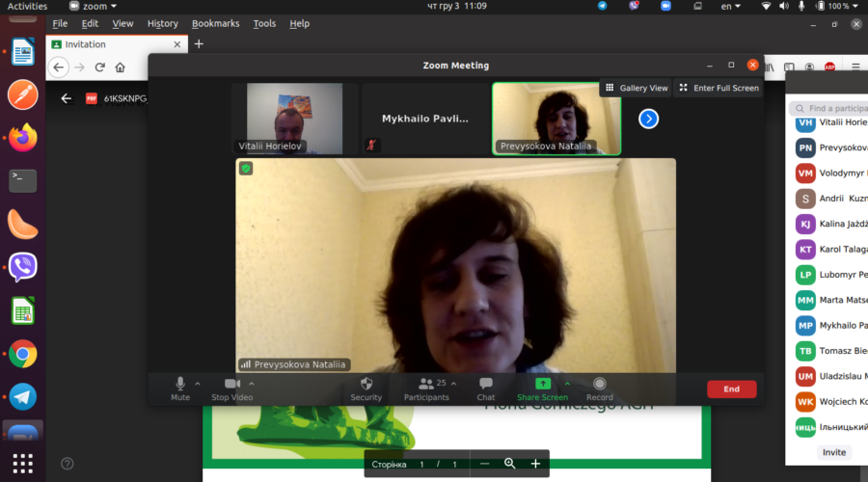Screen dimensions: 868x482
Task: Stop Video camera toggle
Action: tap(232, 385)
